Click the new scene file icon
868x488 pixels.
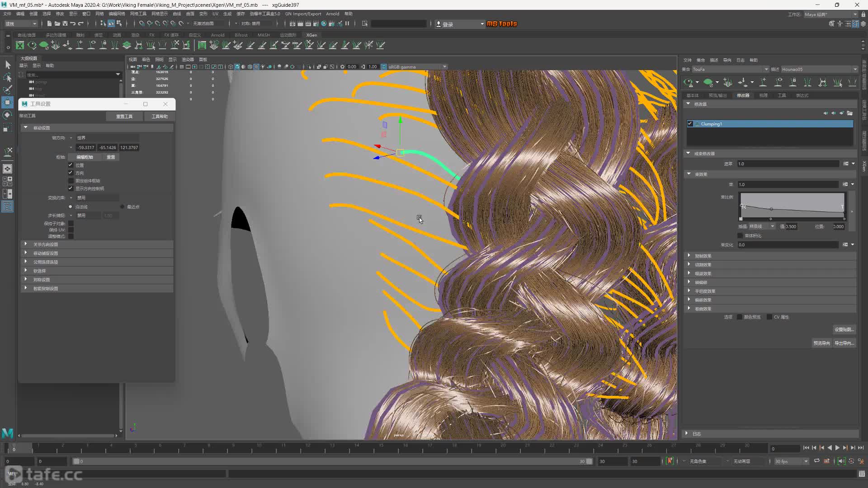(49, 23)
